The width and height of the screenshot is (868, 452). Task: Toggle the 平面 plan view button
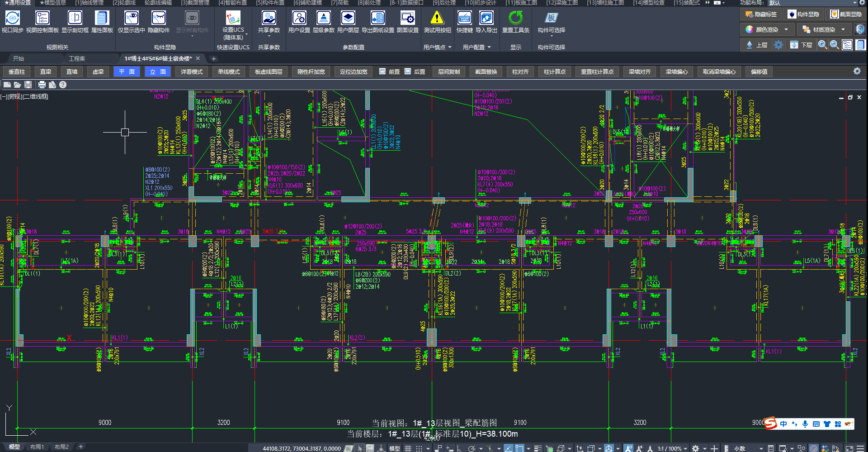click(127, 72)
